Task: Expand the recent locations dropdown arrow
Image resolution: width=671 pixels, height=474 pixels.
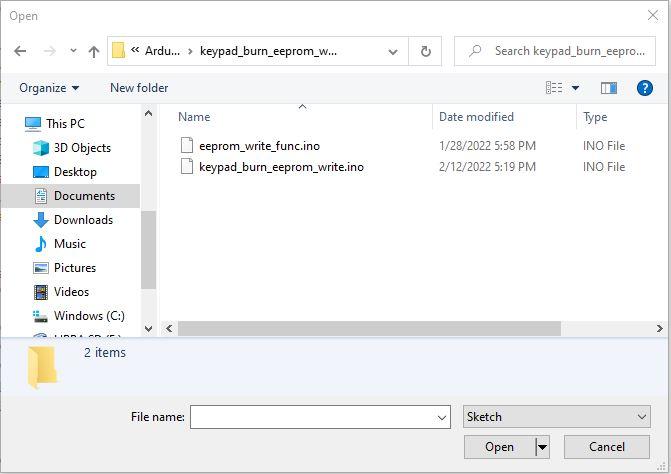Action: click(x=73, y=51)
